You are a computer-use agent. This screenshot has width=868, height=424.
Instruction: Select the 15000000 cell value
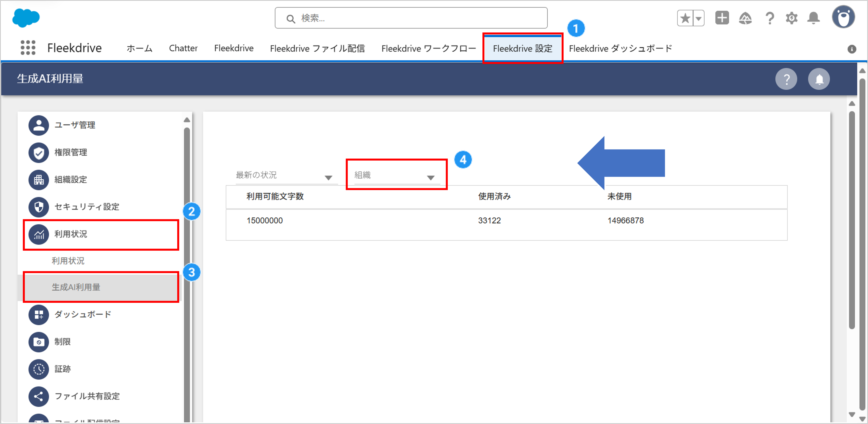(x=264, y=221)
